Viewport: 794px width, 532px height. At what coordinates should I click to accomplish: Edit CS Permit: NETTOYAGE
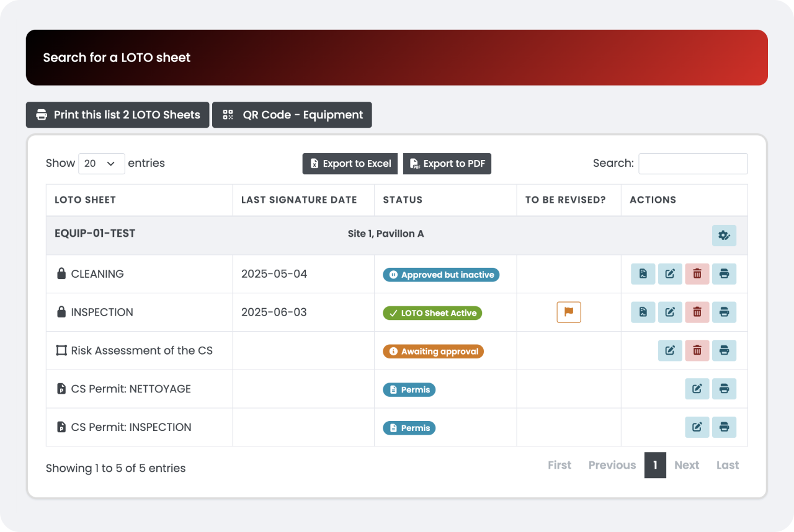(697, 389)
